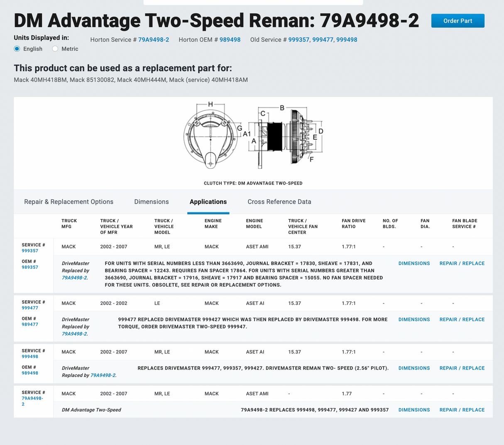Open OEM number 989357 in table
504x445 pixels.
tap(30, 267)
